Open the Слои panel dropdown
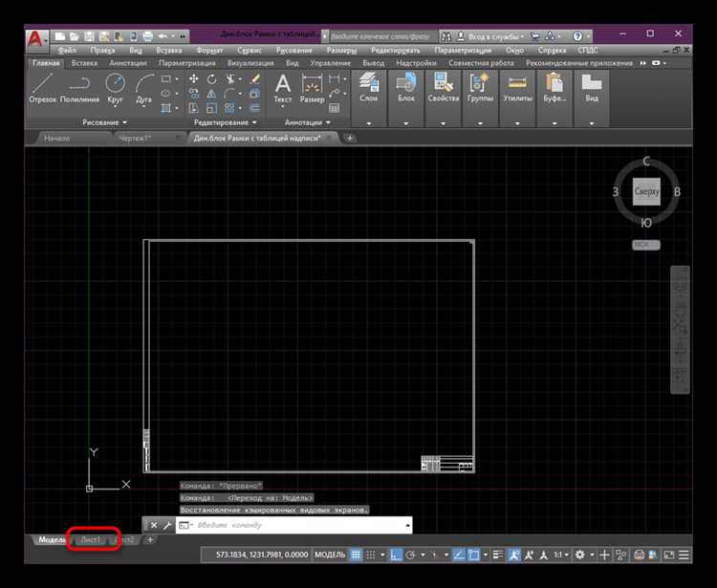This screenshot has height=588, width=717. pos(369,123)
